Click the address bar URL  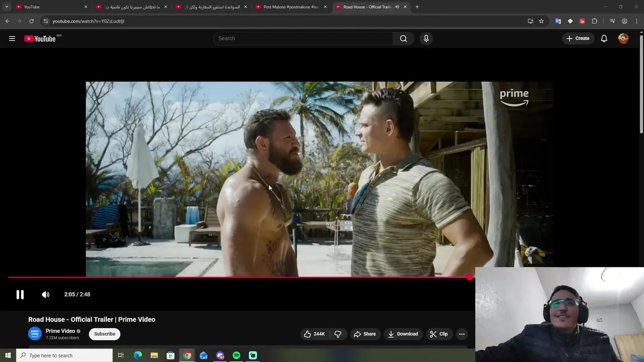[88, 21]
